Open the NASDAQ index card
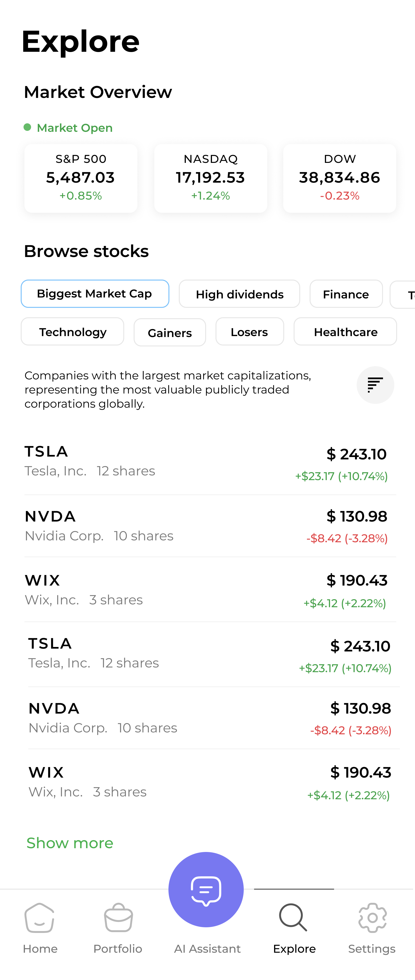The width and height of the screenshot is (415, 980). (210, 178)
